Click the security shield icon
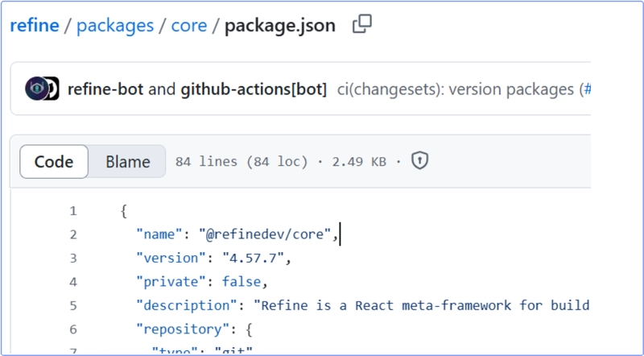The image size is (644, 356). (419, 161)
